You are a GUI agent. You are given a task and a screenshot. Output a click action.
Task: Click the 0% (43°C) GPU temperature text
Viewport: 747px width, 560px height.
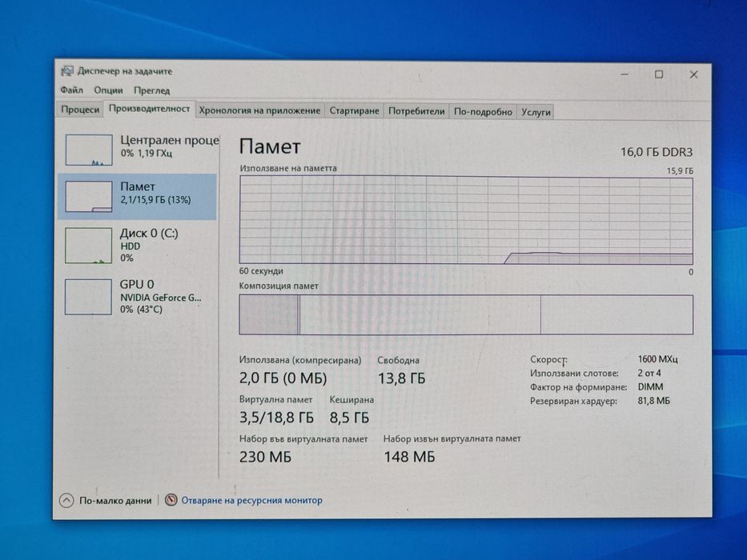141,310
